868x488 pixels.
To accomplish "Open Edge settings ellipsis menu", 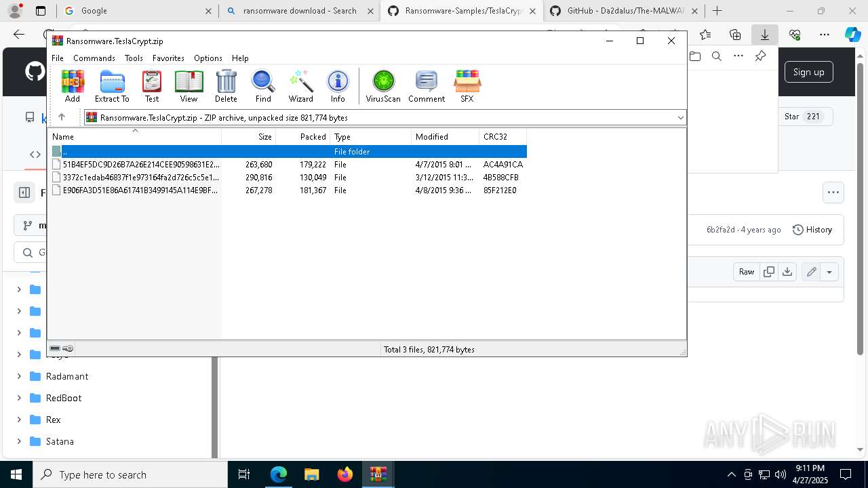I will pyautogui.click(x=825, y=35).
